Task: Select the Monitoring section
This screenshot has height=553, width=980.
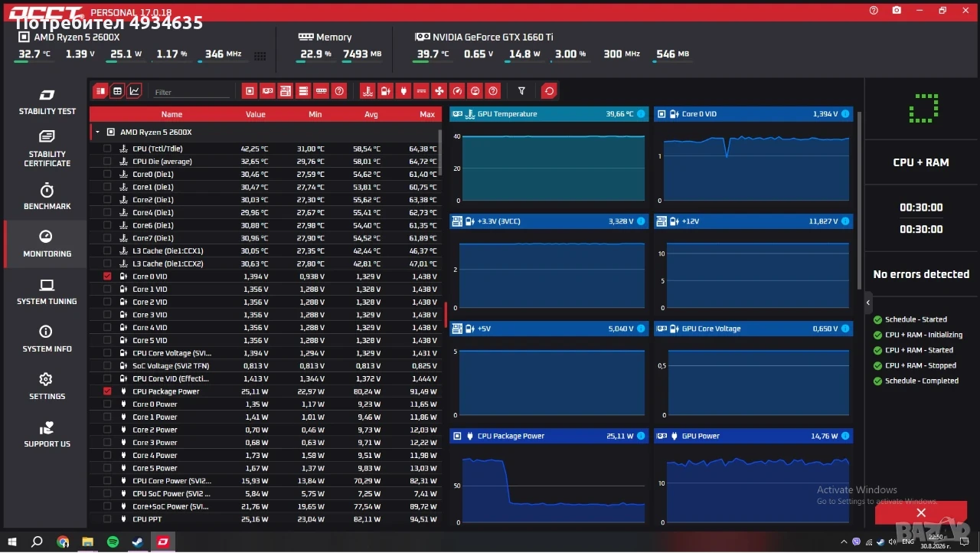Action: coord(47,244)
